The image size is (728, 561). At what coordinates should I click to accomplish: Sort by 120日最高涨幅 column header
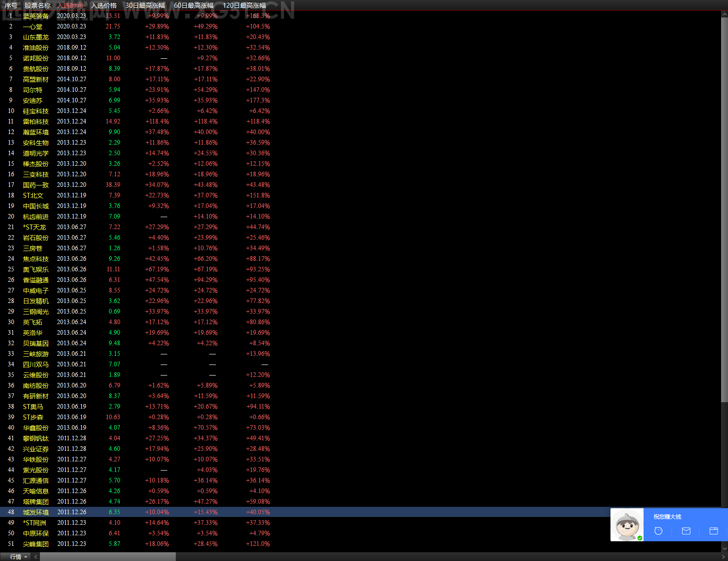coord(244,6)
